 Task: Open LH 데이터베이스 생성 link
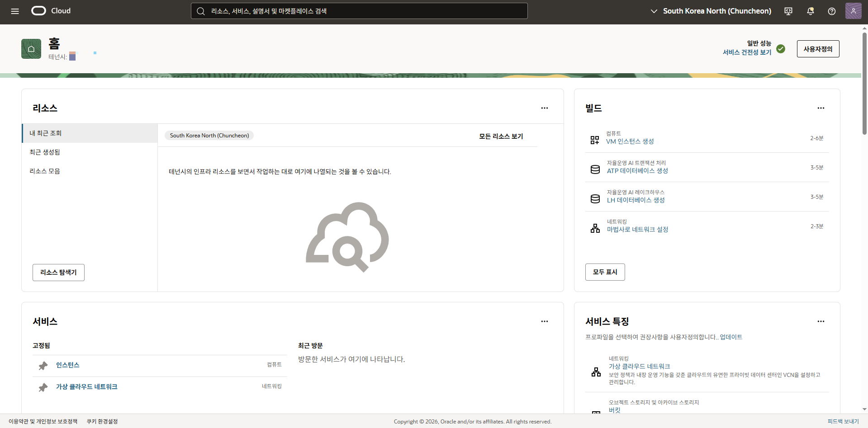(636, 200)
